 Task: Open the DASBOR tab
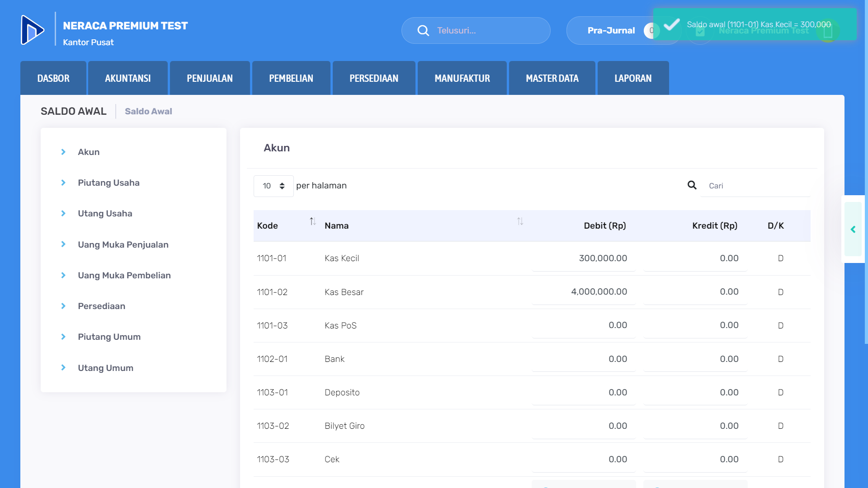tap(53, 78)
